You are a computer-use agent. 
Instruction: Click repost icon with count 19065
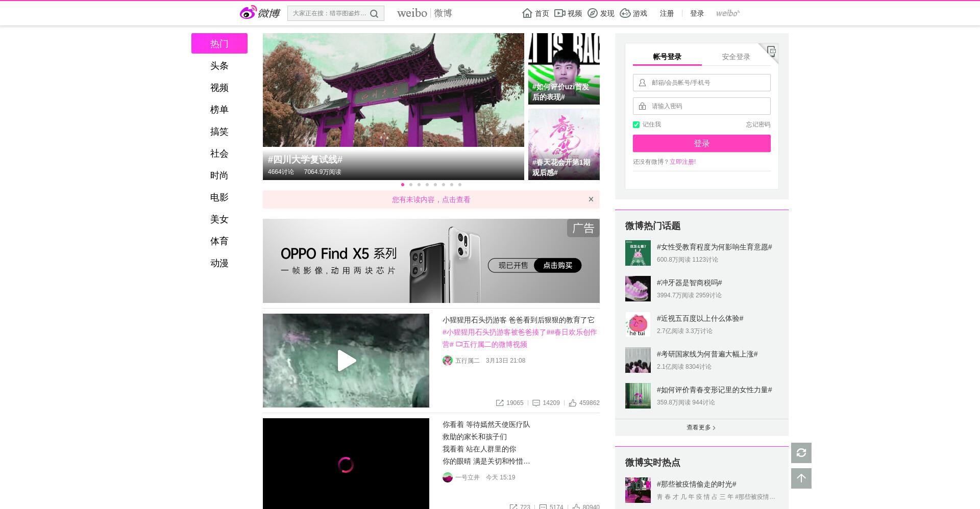[500, 403]
